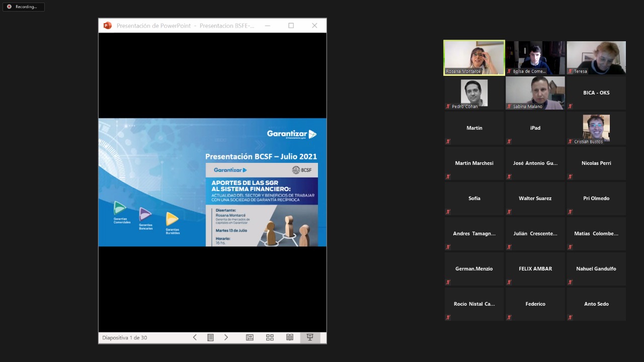Switch to Normal view icon

pos(250,337)
